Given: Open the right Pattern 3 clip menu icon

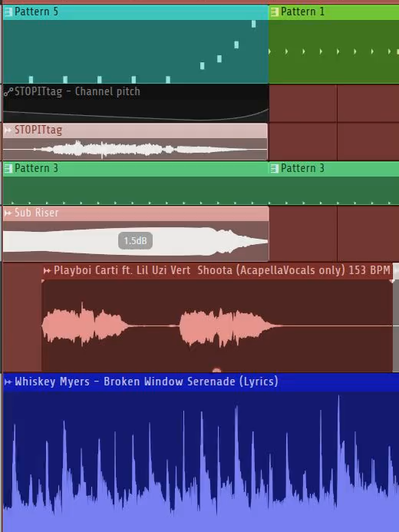Looking at the screenshot, I should [275, 168].
